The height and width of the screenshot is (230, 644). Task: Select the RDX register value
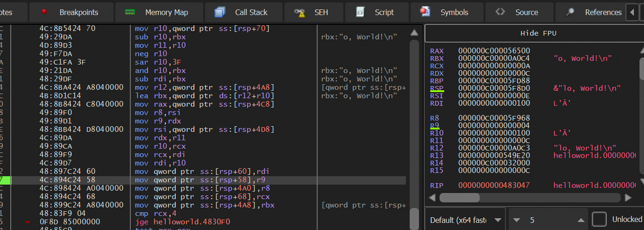coord(494,73)
